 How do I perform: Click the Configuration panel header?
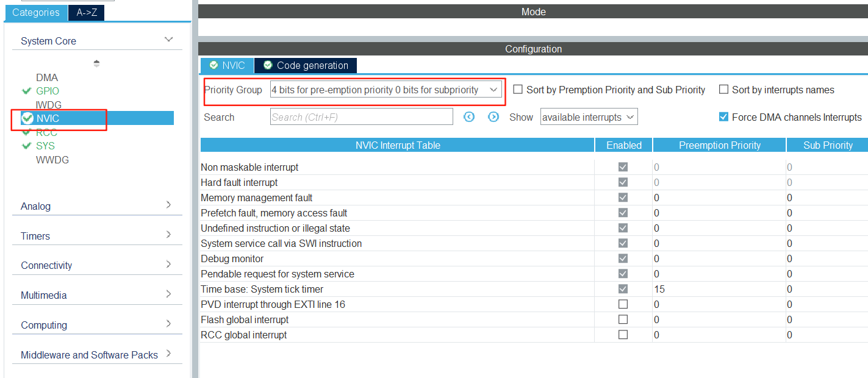[533, 49]
